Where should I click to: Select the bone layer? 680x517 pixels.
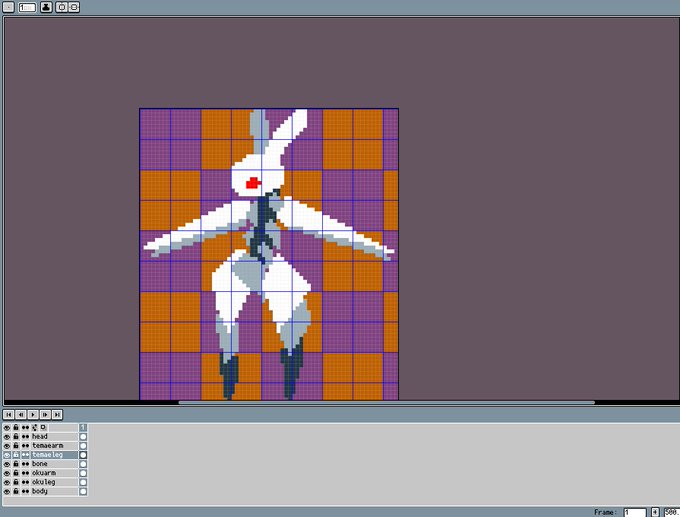click(x=54, y=464)
